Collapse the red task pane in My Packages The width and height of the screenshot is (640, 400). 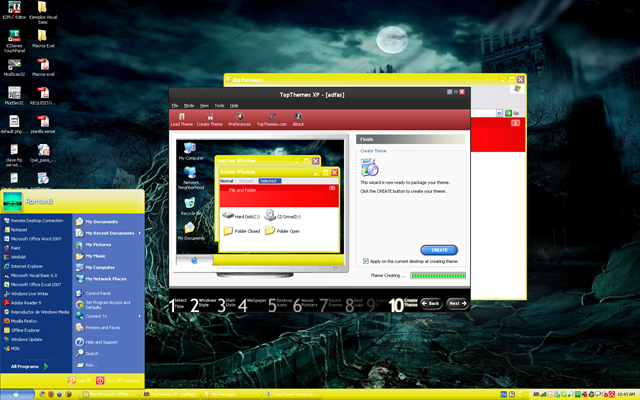(516, 123)
